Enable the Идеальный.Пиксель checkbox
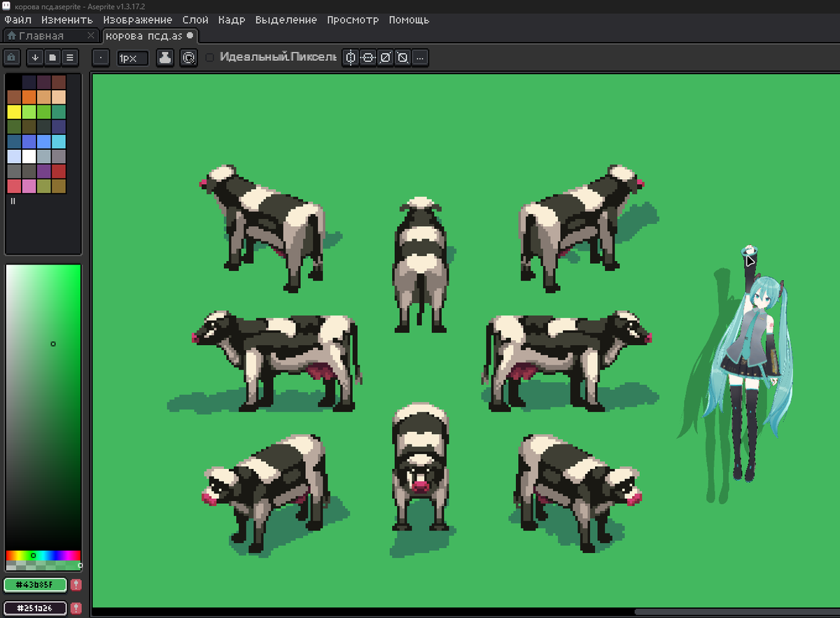The width and height of the screenshot is (840, 618). coord(210,57)
